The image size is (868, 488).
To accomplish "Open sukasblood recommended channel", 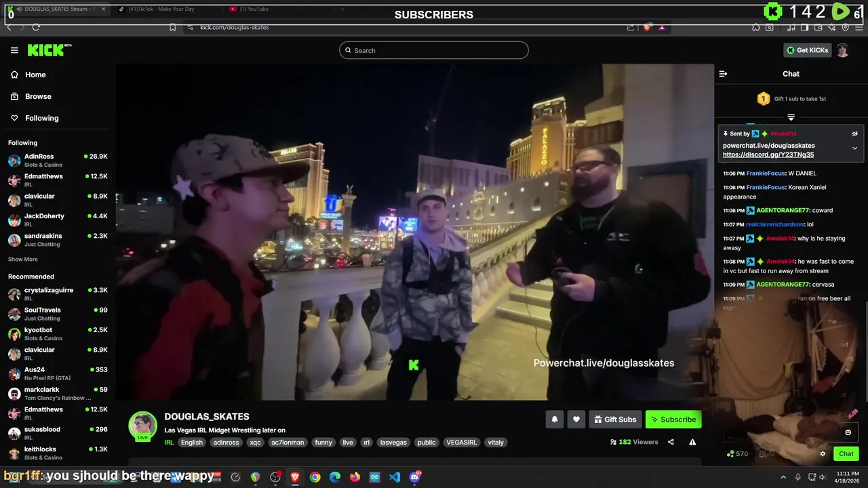I will tap(58, 433).
